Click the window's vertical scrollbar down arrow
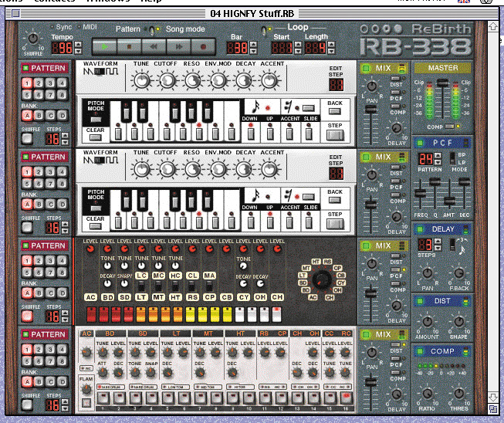The image size is (504, 423). point(494,398)
